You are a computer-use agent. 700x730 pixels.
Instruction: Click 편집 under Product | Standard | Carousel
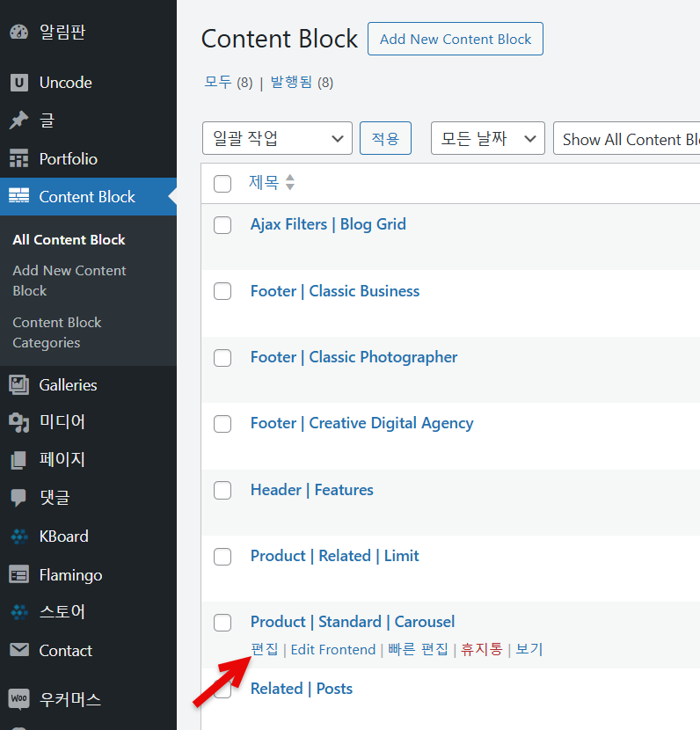265,649
